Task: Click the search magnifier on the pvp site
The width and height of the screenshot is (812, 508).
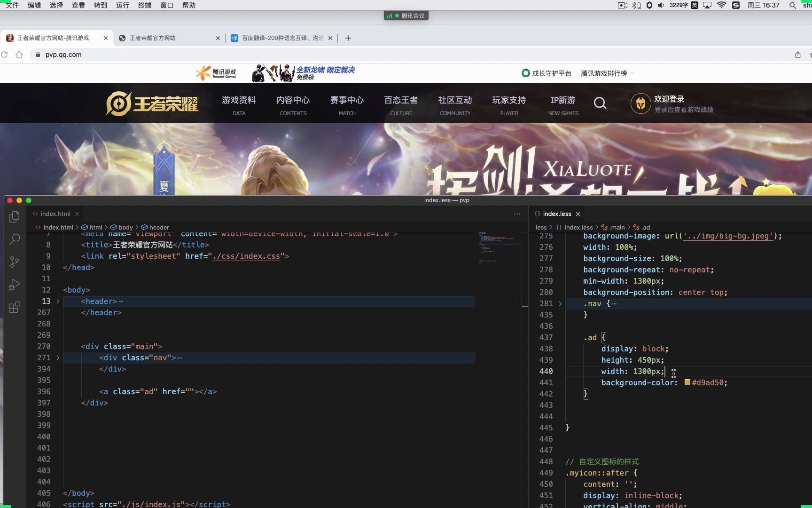Action: (600, 103)
